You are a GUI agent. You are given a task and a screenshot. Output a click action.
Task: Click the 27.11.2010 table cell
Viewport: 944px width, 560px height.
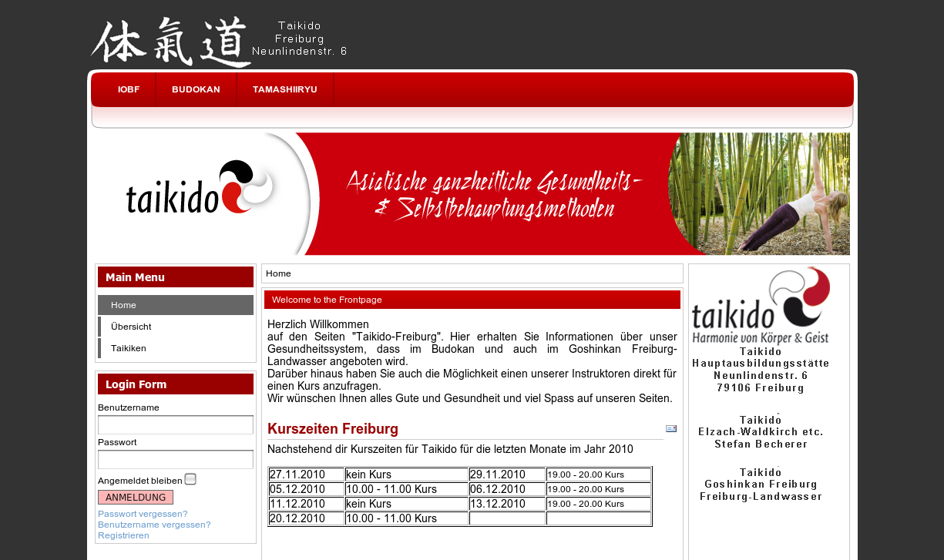point(306,474)
